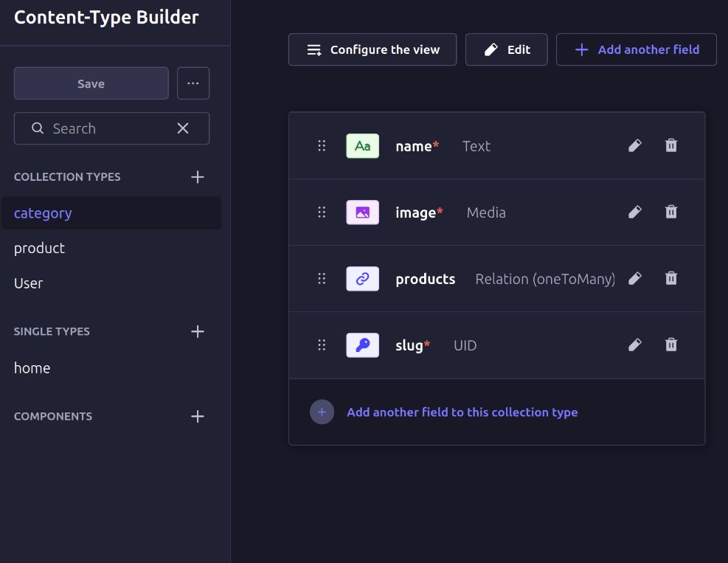Viewport: 728px width, 563px height.
Task: Create a new component
Action: [x=197, y=416]
